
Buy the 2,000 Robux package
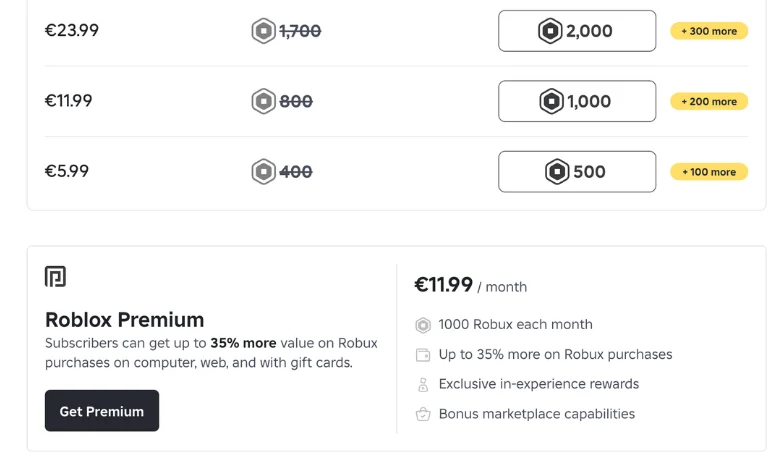click(577, 31)
